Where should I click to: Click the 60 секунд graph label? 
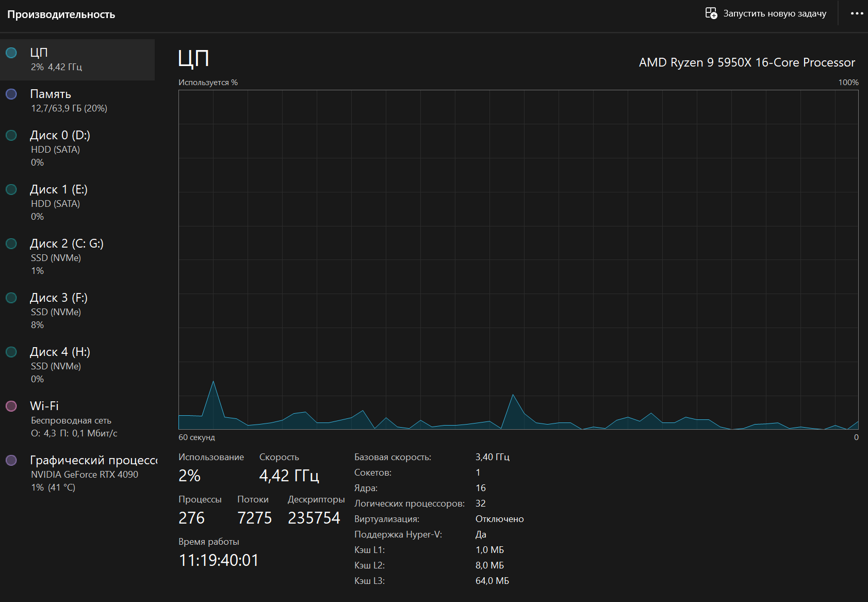point(196,437)
